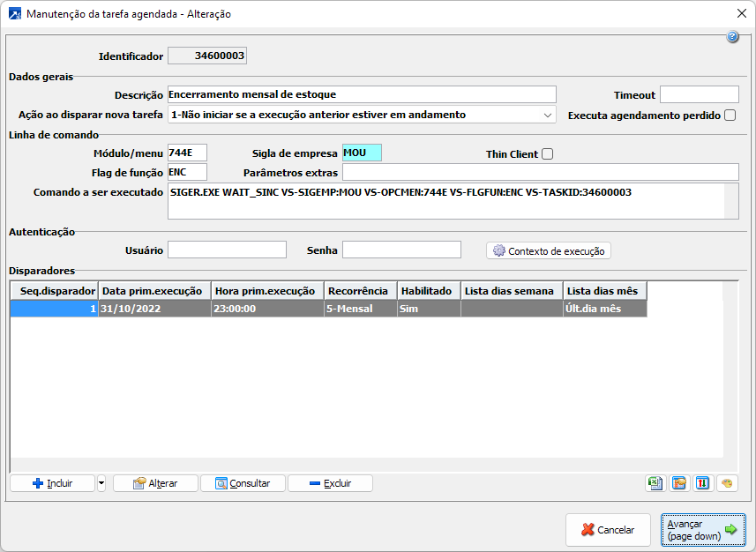Enable Executa agendamento perdido checkbox

point(730,116)
